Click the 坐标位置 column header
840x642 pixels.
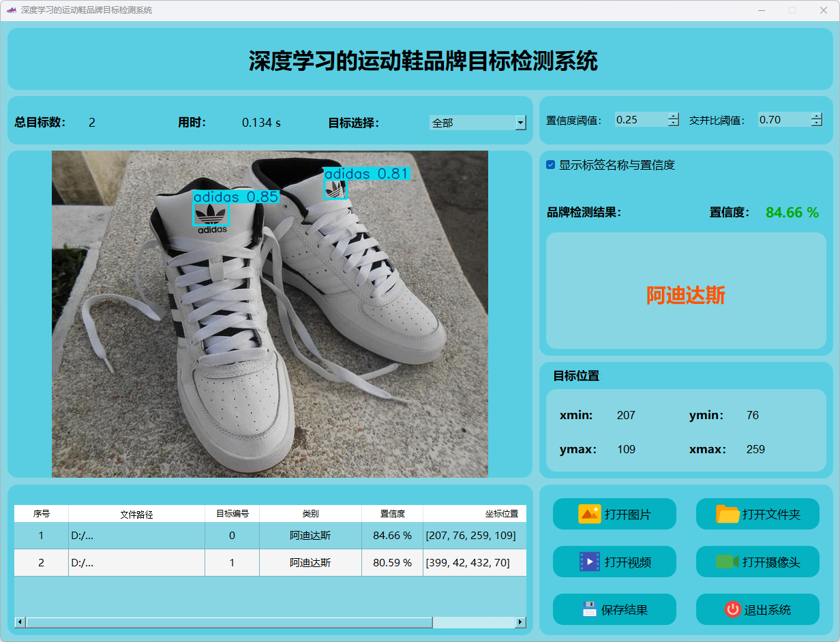pos(475,514)
